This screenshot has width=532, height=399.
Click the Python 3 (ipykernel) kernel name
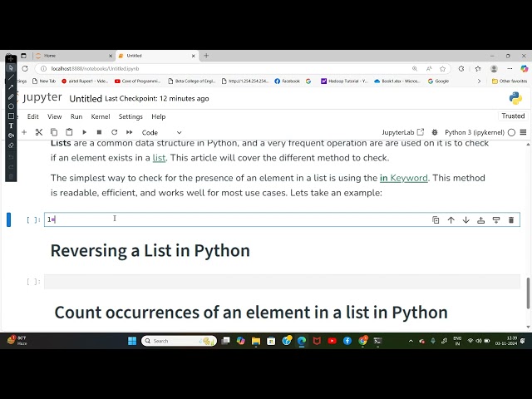(x=475, y=132)
